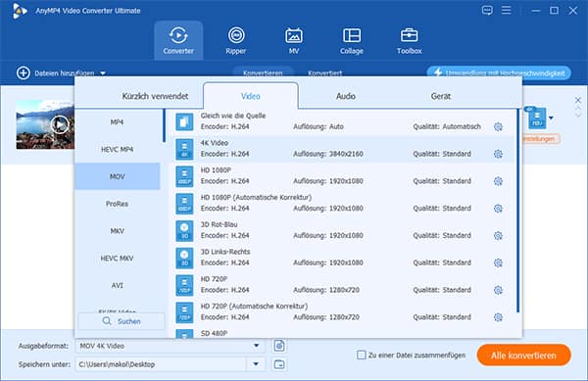The image size is (588, 381).
Task: Open the hamburger menu in title bar
Action: pos(507,10)
